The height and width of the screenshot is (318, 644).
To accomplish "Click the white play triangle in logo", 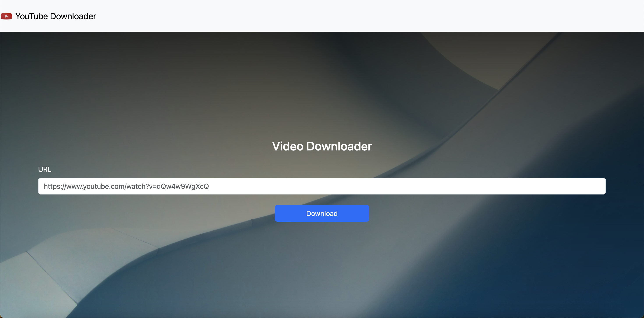I will pos(7,16).
